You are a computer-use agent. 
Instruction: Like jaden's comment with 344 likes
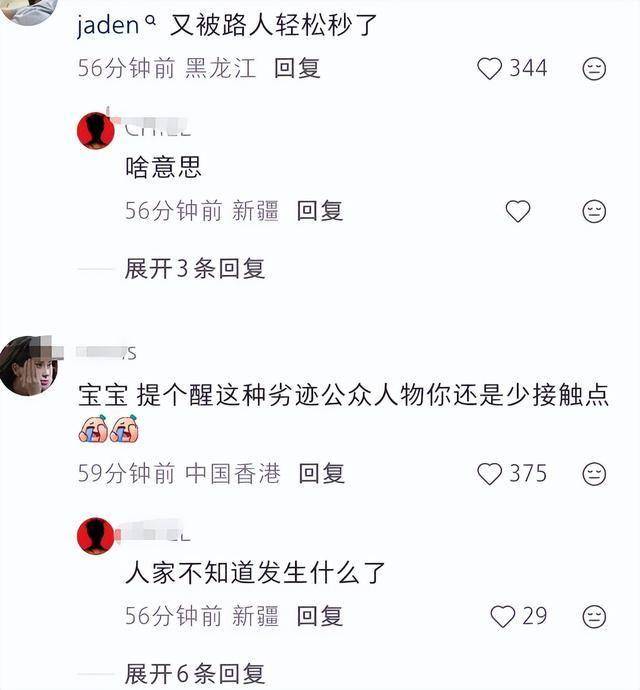coord(489,69)
